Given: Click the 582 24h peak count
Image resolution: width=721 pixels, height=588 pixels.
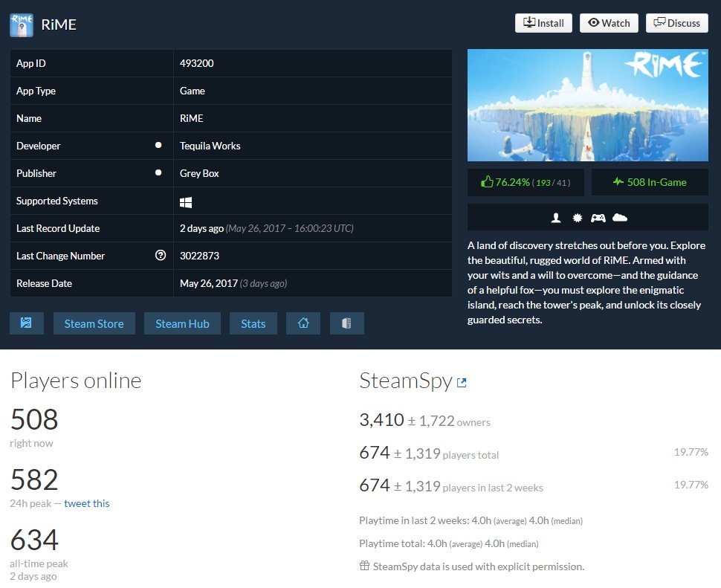Looking at the screenshot, I should click(34, 479).
